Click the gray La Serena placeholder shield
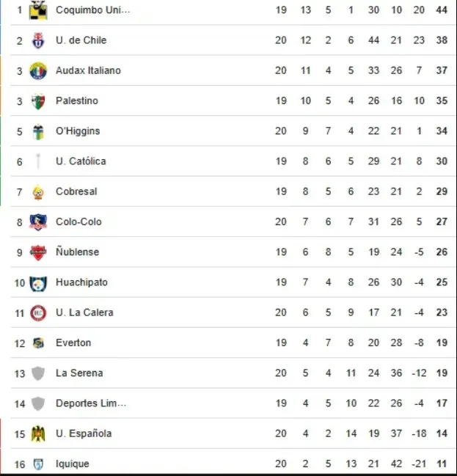Viewport: 457px width, 476px height. point(38,373)
